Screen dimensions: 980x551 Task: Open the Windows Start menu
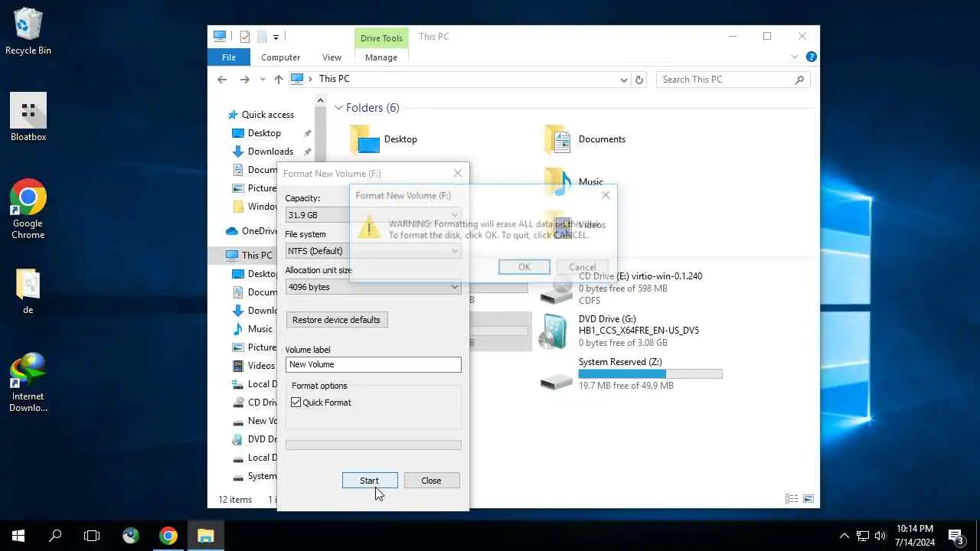click(x=18, y=536)
